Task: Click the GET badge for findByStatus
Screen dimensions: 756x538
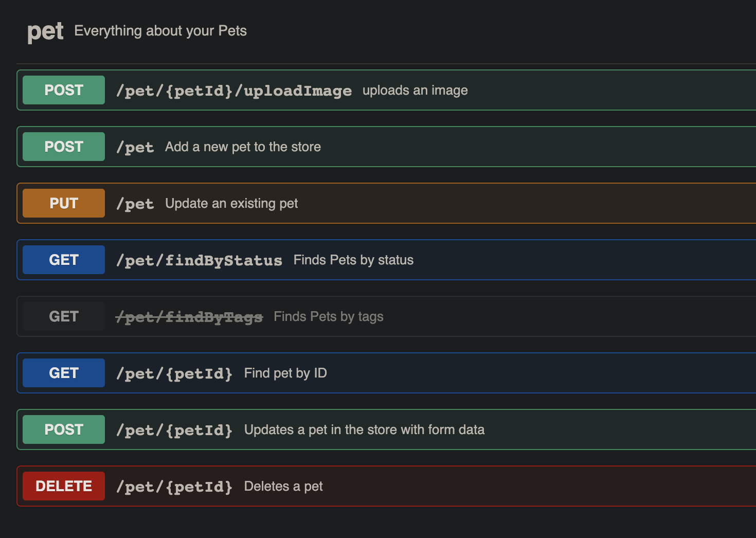Action: click(64, 260)
